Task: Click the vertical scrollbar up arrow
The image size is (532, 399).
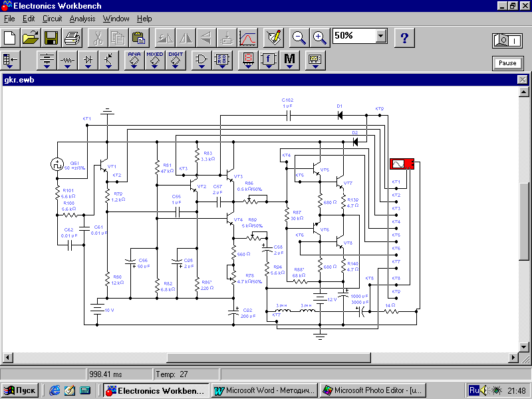Action: click(524, 92)
